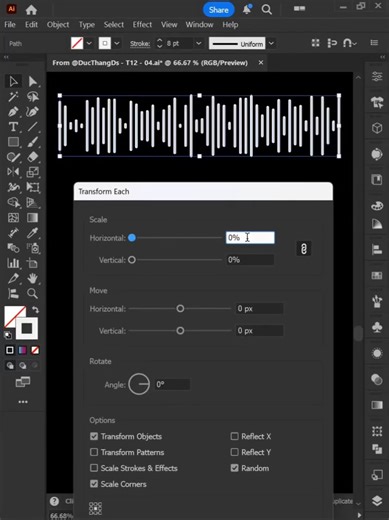Open the Edit menu
Screen dimensions: 389x520
click(x=31, y=25)
